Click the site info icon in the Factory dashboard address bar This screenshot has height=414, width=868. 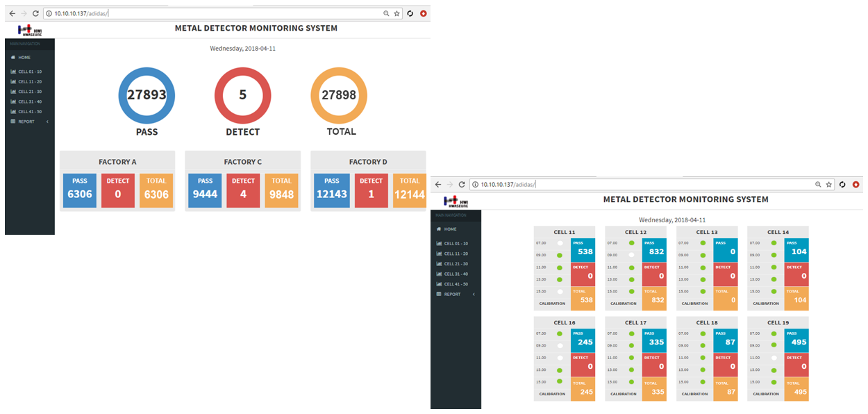pos(47,13)
